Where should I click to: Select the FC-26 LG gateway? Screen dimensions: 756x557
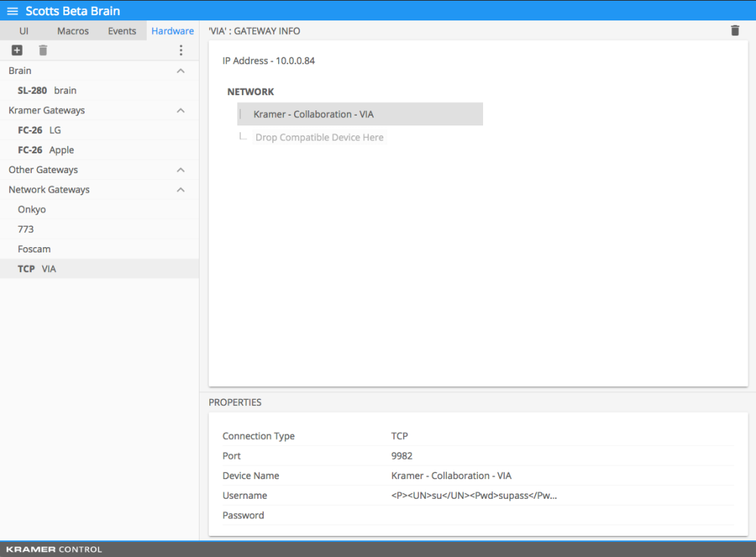pyautogui.click(x=99, y=130)
